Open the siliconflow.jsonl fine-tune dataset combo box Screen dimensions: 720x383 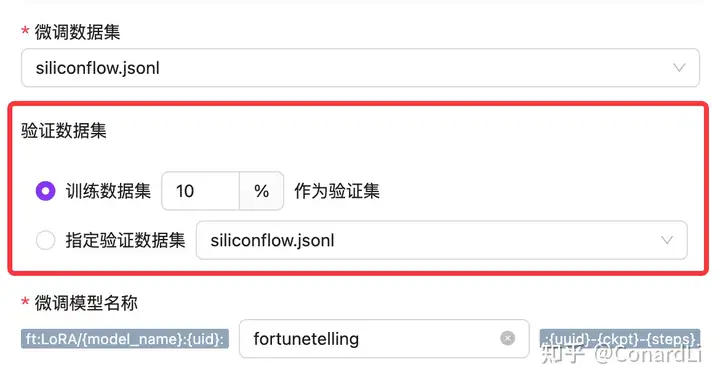[x=360, y=68]
